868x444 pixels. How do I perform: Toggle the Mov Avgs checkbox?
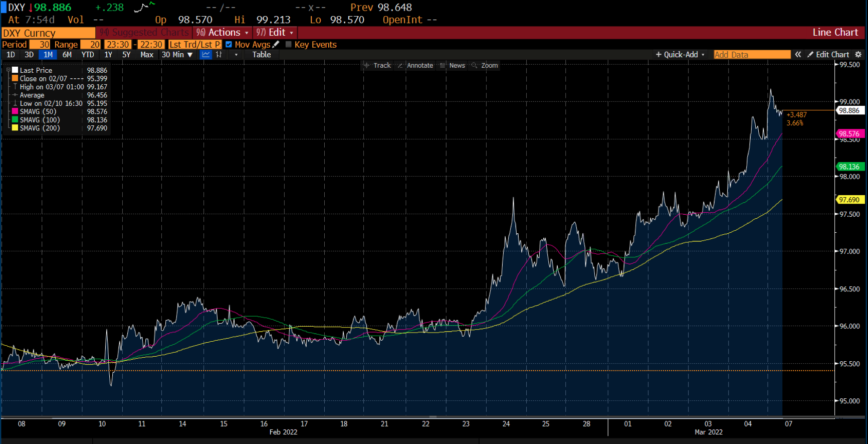[229, 44]
